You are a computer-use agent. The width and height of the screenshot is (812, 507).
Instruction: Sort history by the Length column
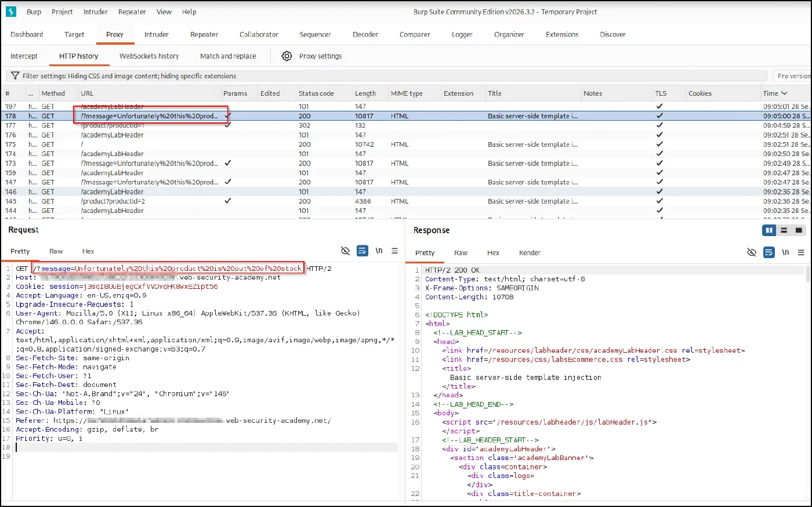[x=365, y=93]
